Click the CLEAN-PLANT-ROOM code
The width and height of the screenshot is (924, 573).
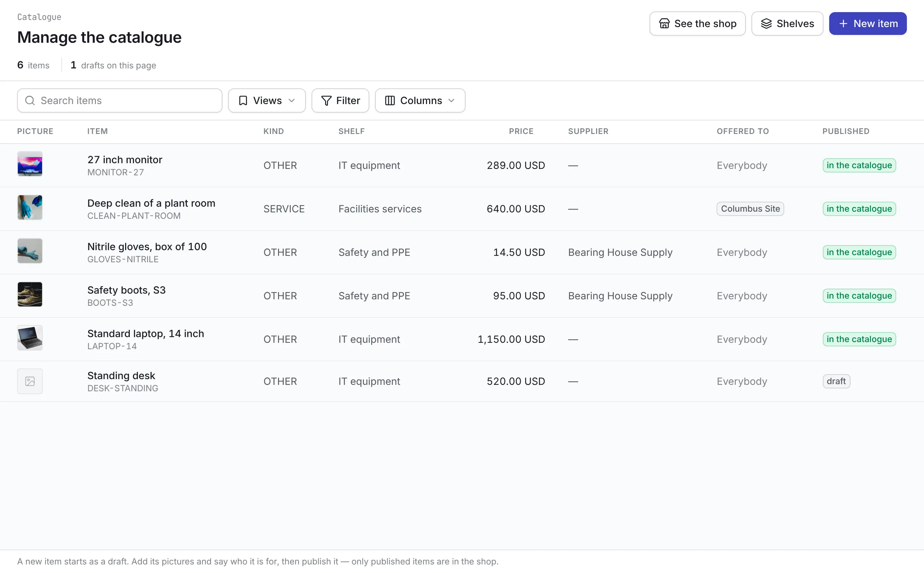click(x=134, y=216)
